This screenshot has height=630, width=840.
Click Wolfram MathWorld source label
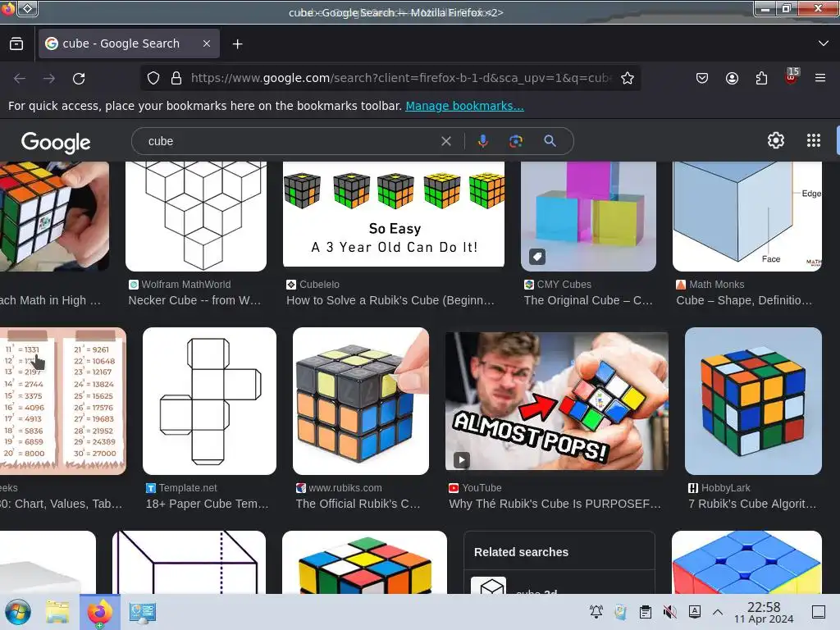point(186,285)
